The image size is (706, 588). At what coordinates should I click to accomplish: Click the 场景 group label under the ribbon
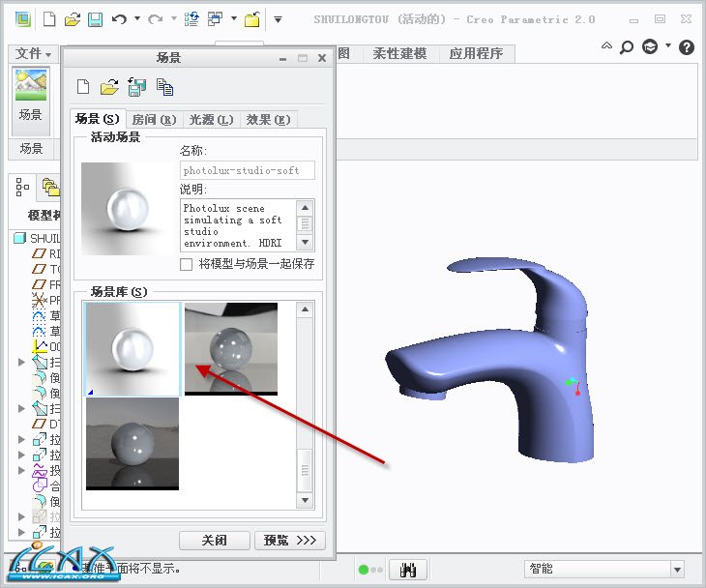31,149
